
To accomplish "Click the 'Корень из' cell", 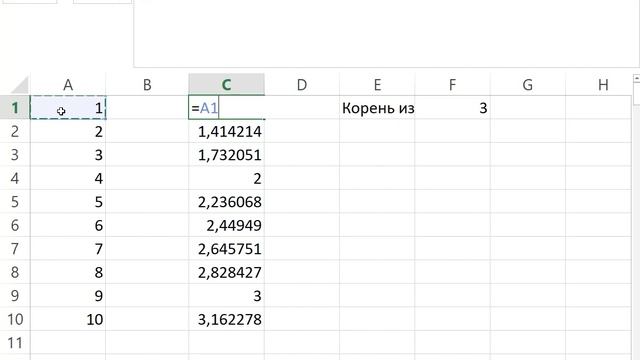I will point(377,108).
